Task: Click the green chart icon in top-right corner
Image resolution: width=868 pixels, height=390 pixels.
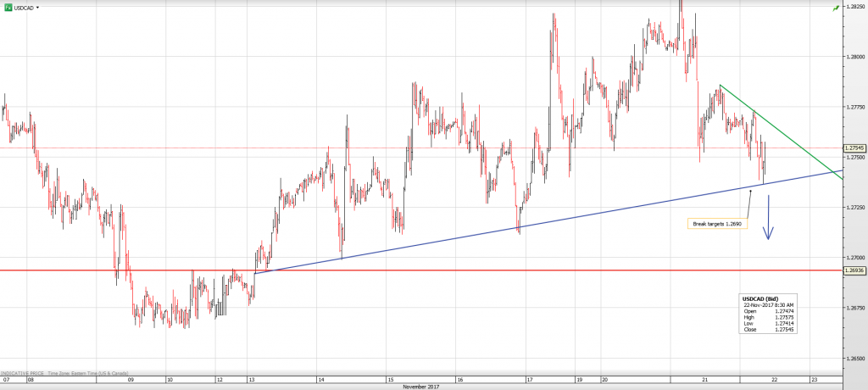Action: click(836, 7)
